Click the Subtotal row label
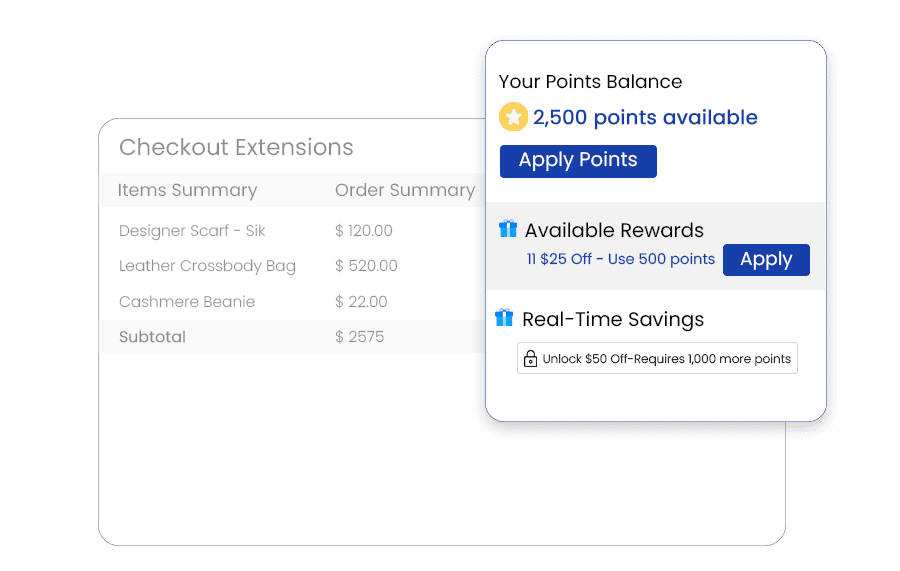The height and width of the screenshot is (571, 900). point(152,337)
